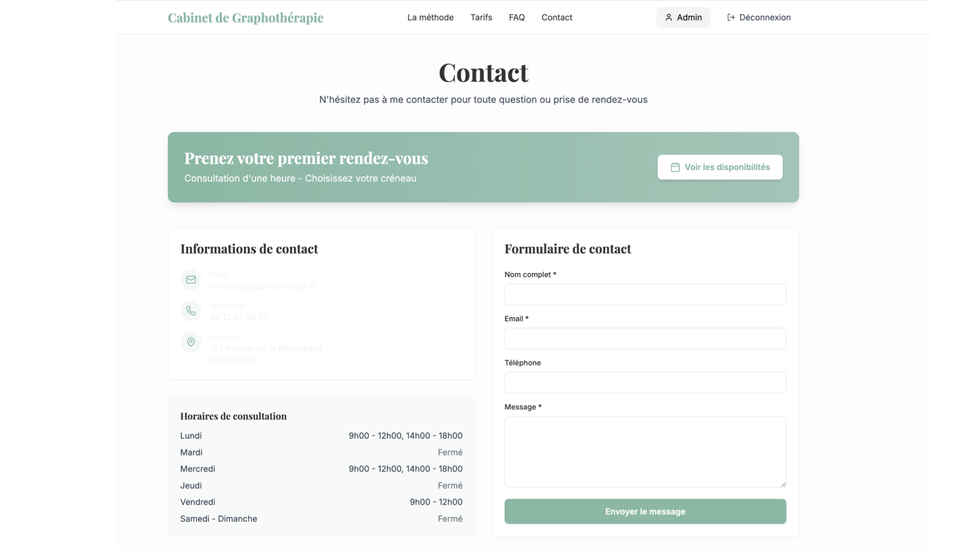Click the logout arrow icon next to Déconnexion
The width and height of the screenshot is (980, 551).
(731, 18)
